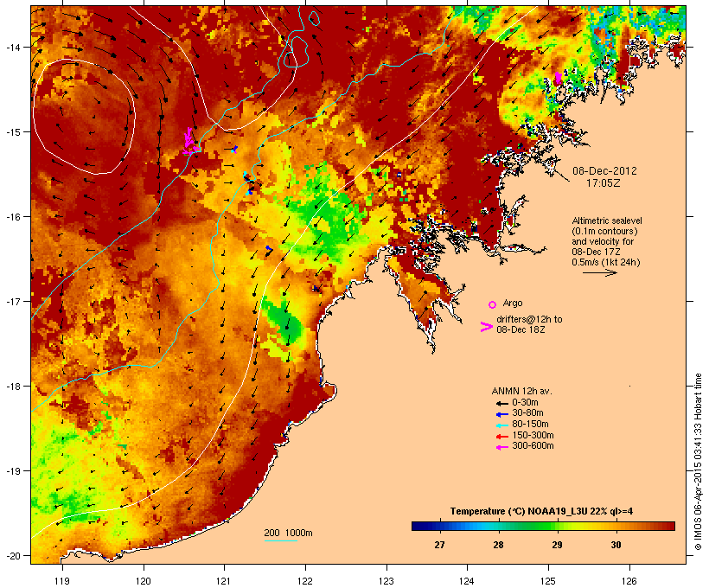This screenshot has height=588, width=709.
Task: Click the 'drifters@12h to' text
Action: coord(529,319)
